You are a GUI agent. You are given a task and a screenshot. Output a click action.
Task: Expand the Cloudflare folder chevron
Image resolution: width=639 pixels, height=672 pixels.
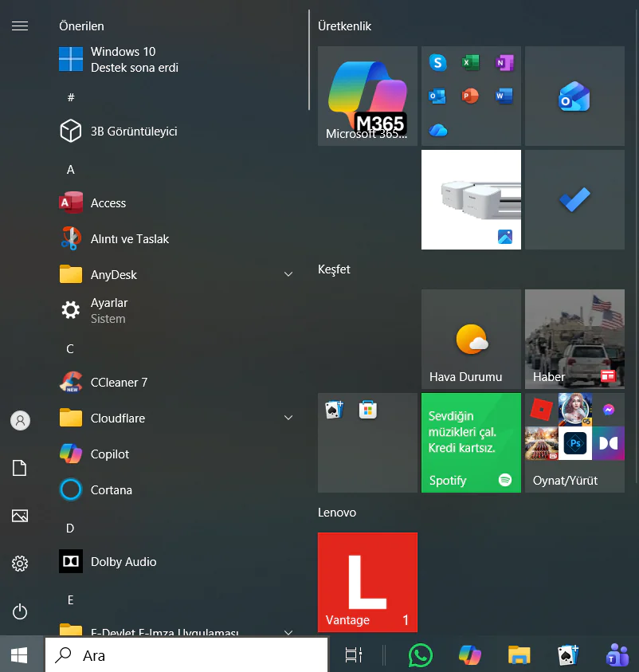[x=288, y=418]
